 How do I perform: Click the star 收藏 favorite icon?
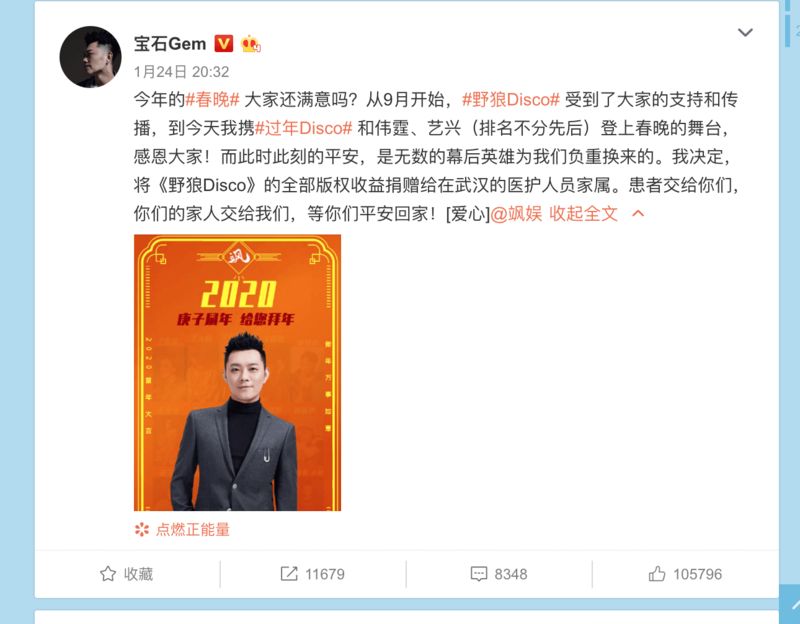[108, 574]
